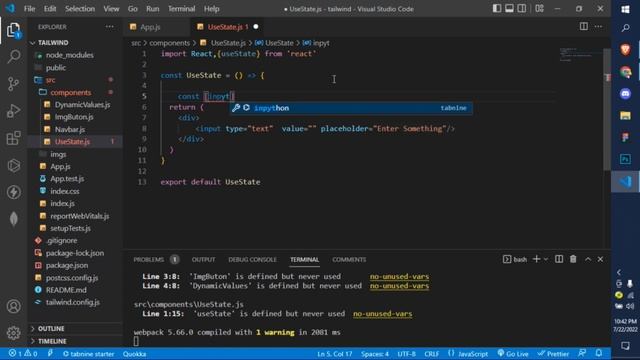Screen dimensions: 640x360
Task: Open Explorer Views and More Actions ellipsis
Action: pos(110,27)
